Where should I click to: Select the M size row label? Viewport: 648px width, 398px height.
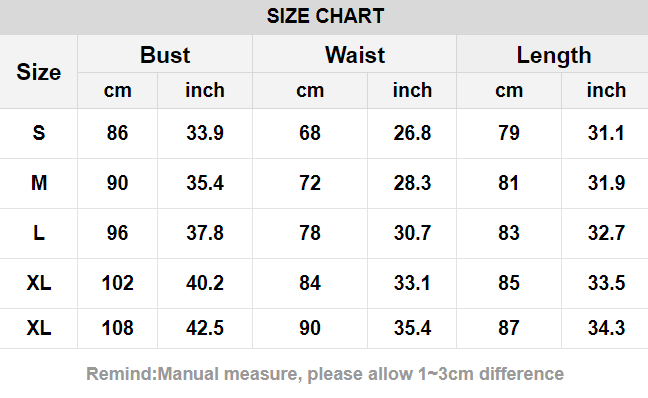click(x=39, y=183)
